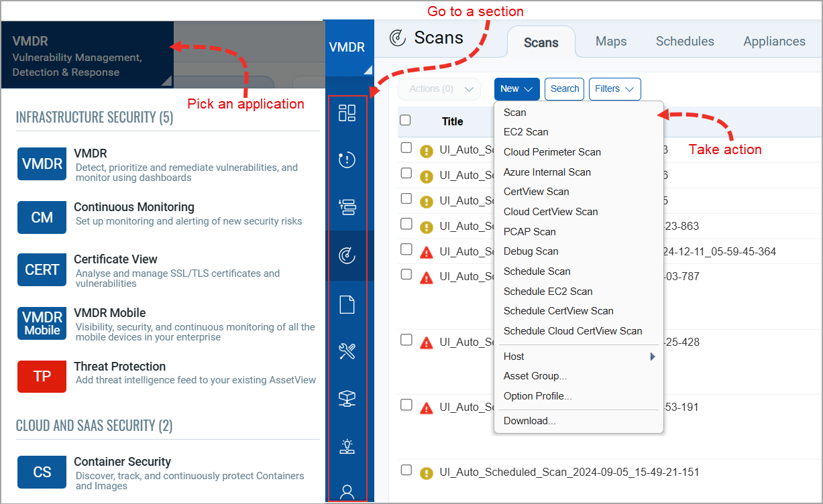Switch to the Appliances tab

(x=774, y=42)
